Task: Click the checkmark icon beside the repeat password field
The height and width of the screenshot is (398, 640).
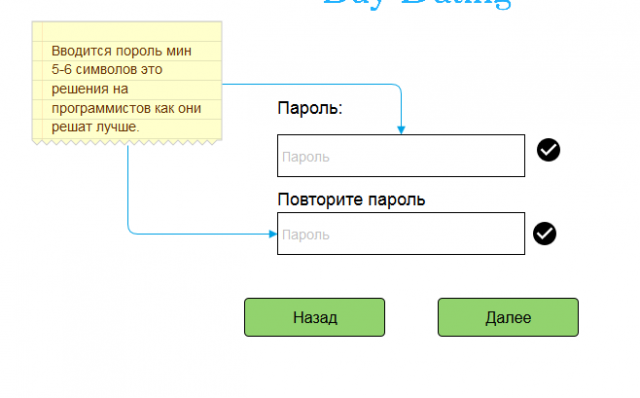Action: click(x=544, y=233)
